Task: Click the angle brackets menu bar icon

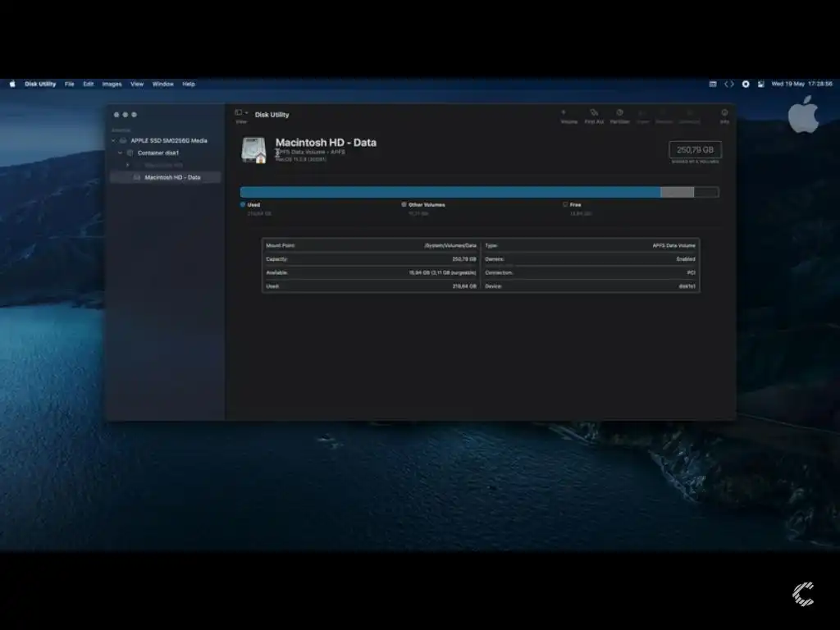Action: coord(729,84)
